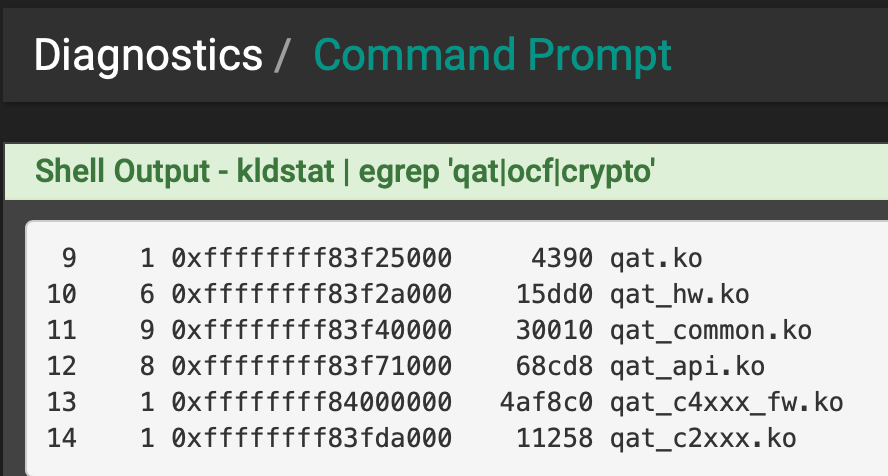Click the size value 4390

(563, 259)
